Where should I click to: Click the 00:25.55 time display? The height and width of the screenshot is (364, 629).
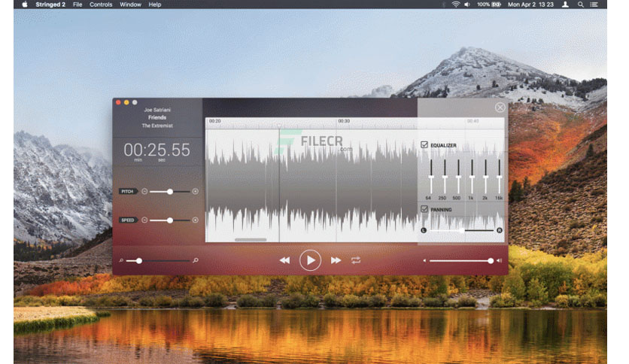click(x=156, y=150)
